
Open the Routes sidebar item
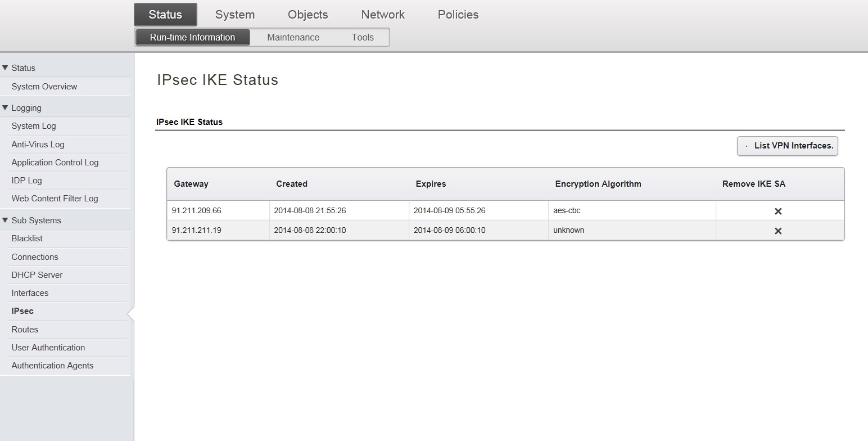click(25, 330)
